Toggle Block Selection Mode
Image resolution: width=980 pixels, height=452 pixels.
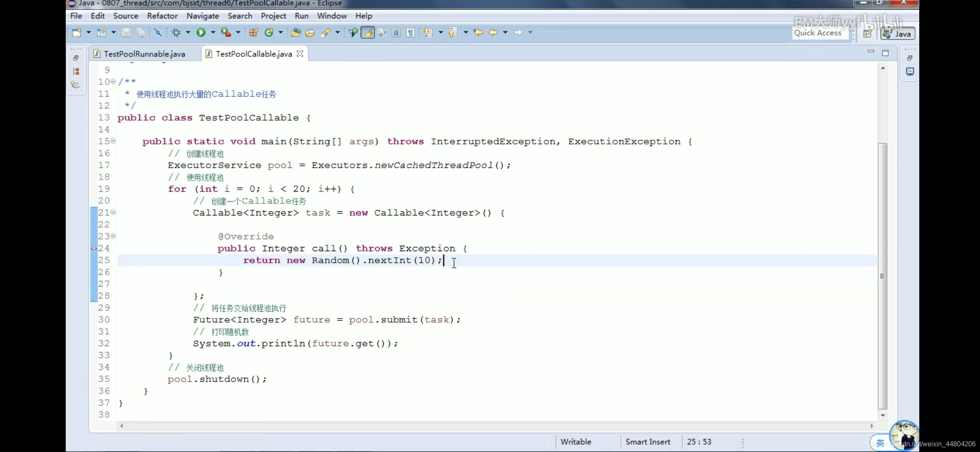click(x=396, y=33)
